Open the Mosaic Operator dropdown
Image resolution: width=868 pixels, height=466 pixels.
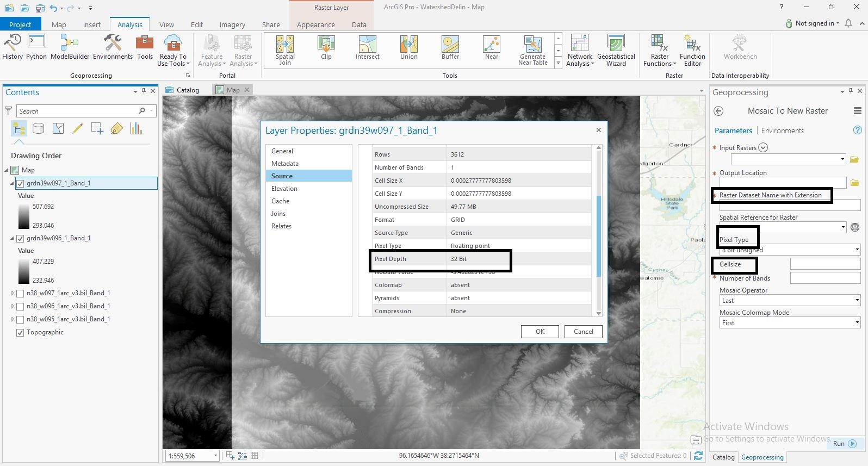point(790,300)
